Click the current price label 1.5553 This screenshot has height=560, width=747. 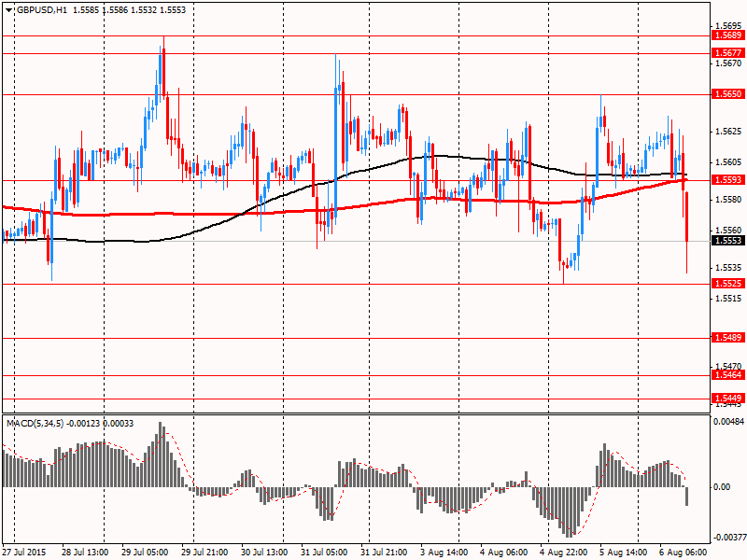(727, 241)
